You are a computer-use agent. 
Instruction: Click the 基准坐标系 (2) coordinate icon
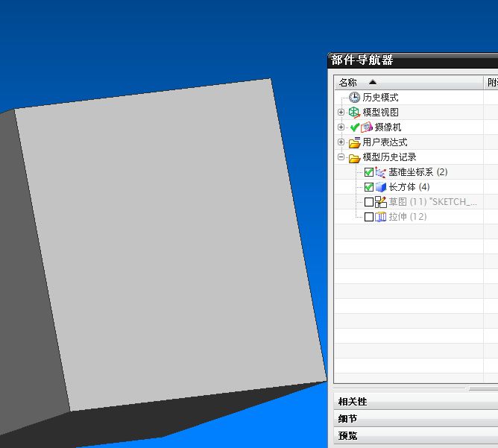point(380,172)
